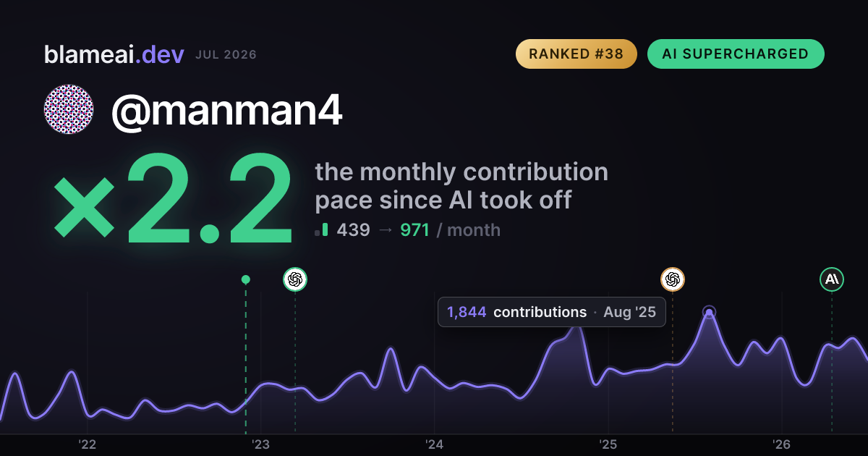Click the first OpenAI logo marker in early '23
This screenshot has height=456, width=868.
(x=295, y=279)
